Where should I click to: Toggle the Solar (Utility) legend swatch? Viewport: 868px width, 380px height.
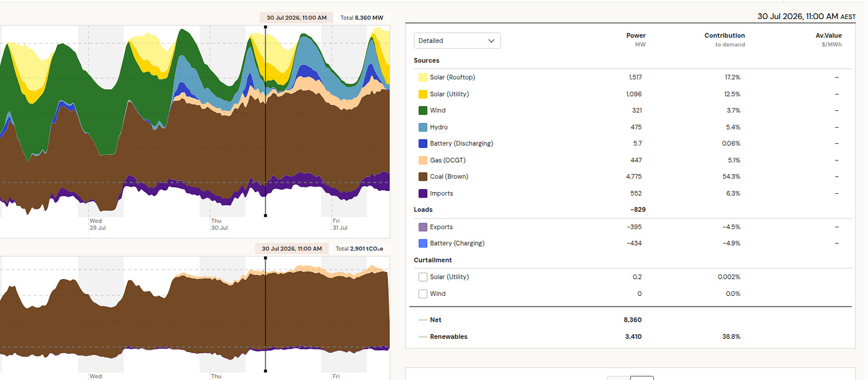pyautogui.click(x=423, y=94)
